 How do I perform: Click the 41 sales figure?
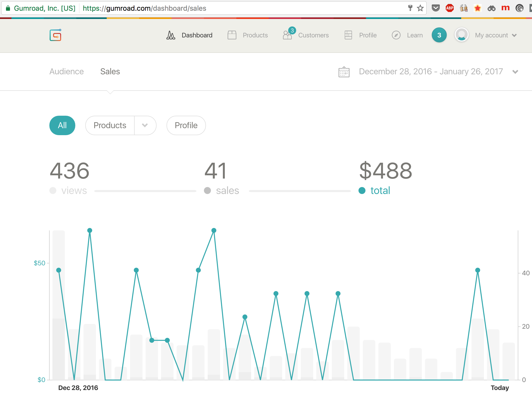tap(216, 171)
